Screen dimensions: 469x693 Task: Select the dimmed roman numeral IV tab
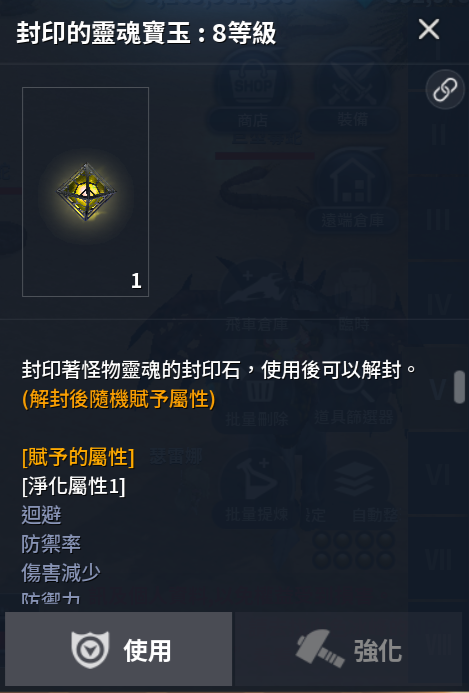438,305
